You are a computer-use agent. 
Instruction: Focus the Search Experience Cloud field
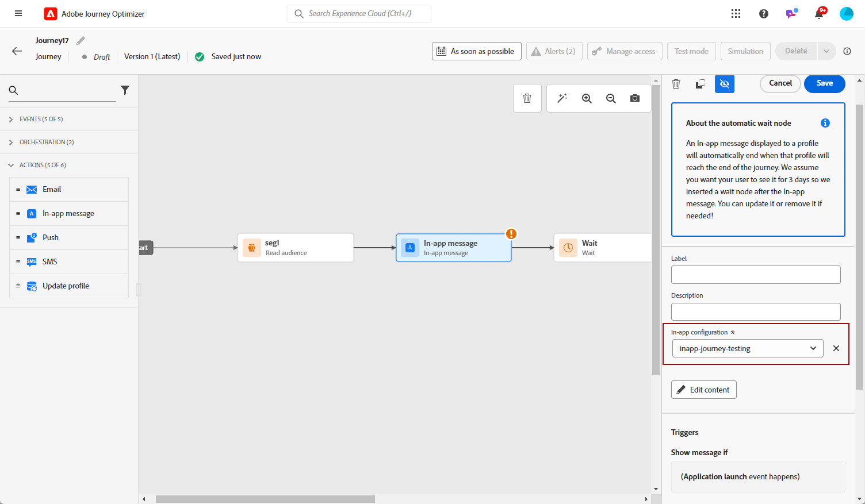[x=359, y=14]
